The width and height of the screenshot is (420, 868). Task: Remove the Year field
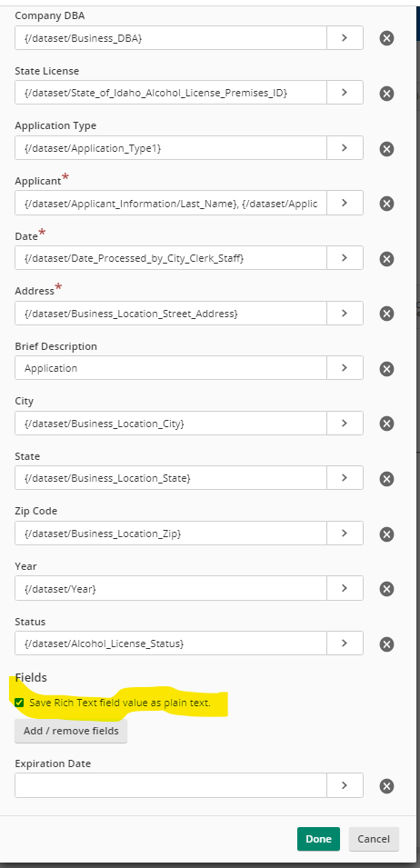pyautogui.click(x=386, y=589)
